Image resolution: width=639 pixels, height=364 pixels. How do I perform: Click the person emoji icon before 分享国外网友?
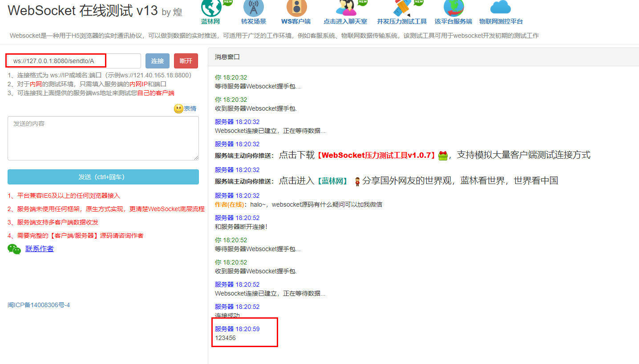point(357,181)
